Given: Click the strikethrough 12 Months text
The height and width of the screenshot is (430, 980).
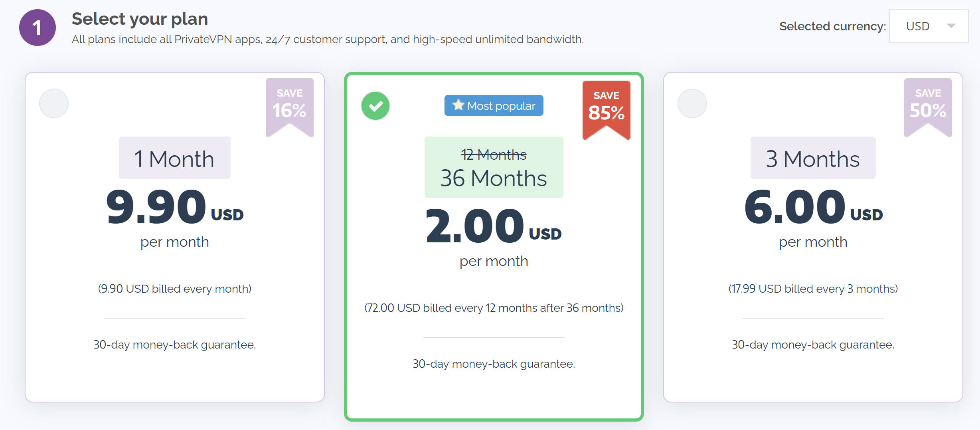Looking at the screenshot, I should click(494, 155).
